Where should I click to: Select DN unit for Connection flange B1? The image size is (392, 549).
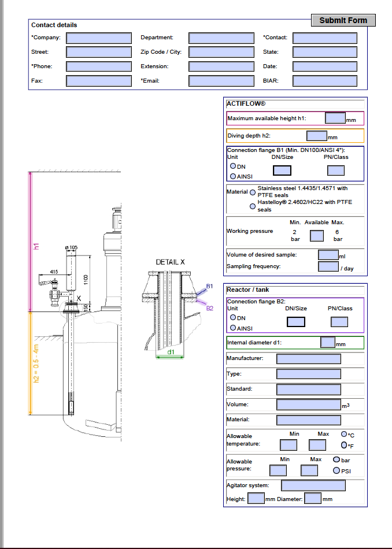(233, 166)
